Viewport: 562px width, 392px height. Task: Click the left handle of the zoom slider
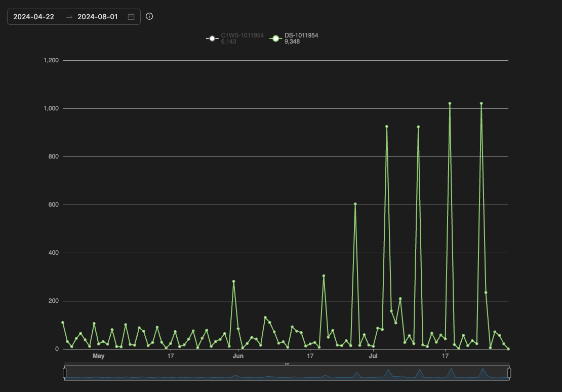(64, 373)
